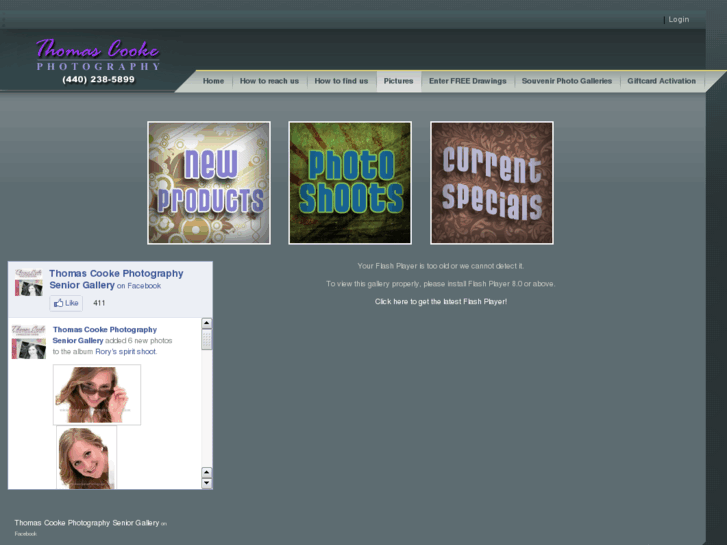The height and width of the screenshot is (545, 727).
Task: Click the Facebook Like thumbs-up button
Action: click(x=66, y=303)
